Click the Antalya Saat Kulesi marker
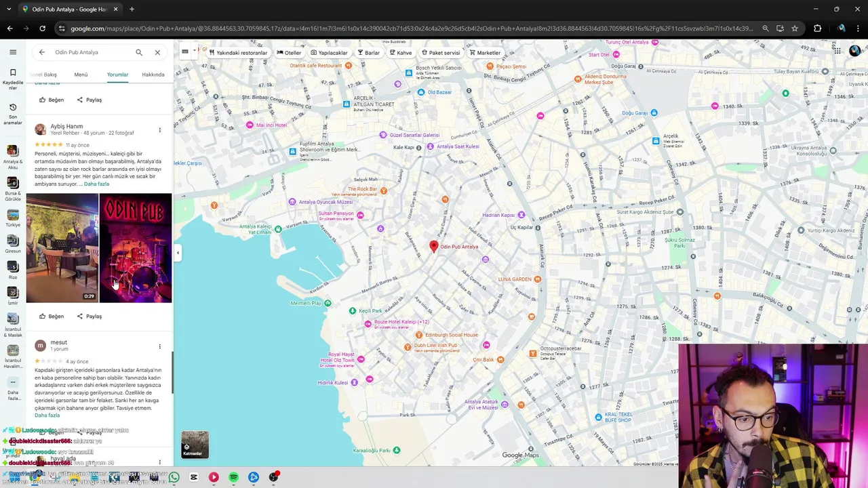Viewport: 868px width, 488px height. (431, 146)
